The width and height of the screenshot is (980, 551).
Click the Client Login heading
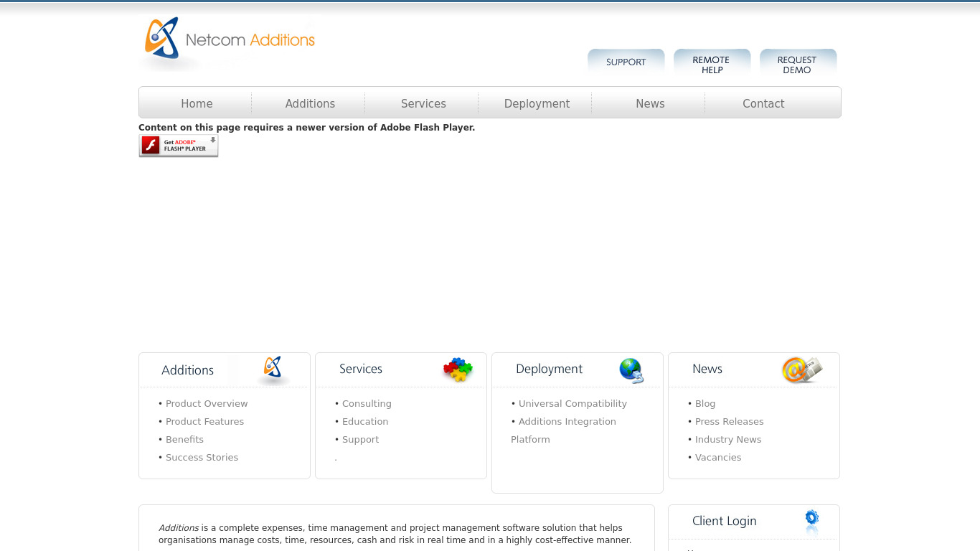point(725,521)
